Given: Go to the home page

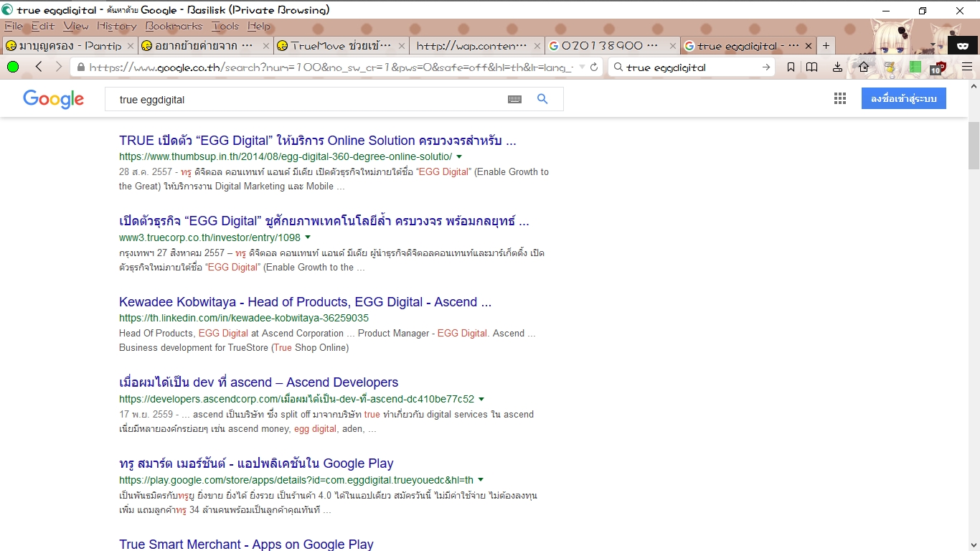Looking at the screenshot, I should click(864, 67).
